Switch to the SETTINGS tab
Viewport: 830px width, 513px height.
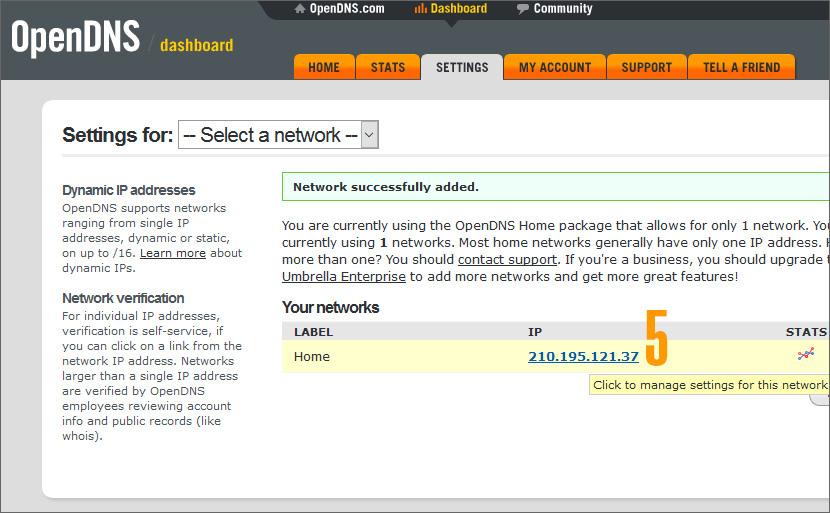462,67
